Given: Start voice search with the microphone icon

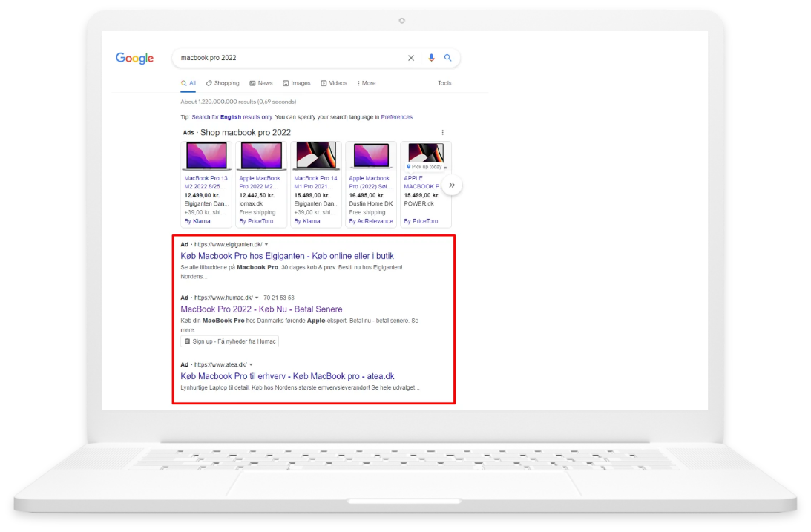Looking at the screenshot, I should tap(431, 58).
